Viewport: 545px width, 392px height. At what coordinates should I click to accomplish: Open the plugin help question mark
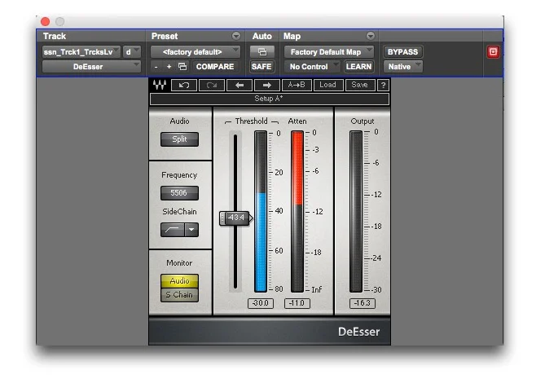click(383, 85)
